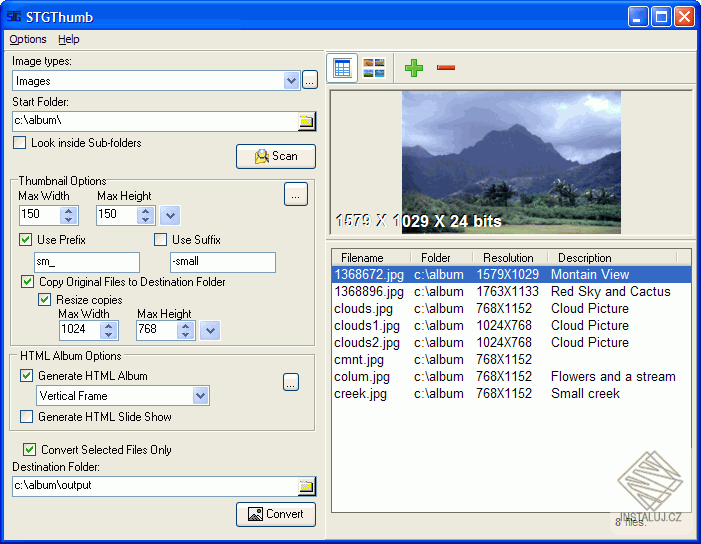The width and height of the screenshot is (701, 544).
Task: Open image types ellipsis settings button
Action: [310, 81]
